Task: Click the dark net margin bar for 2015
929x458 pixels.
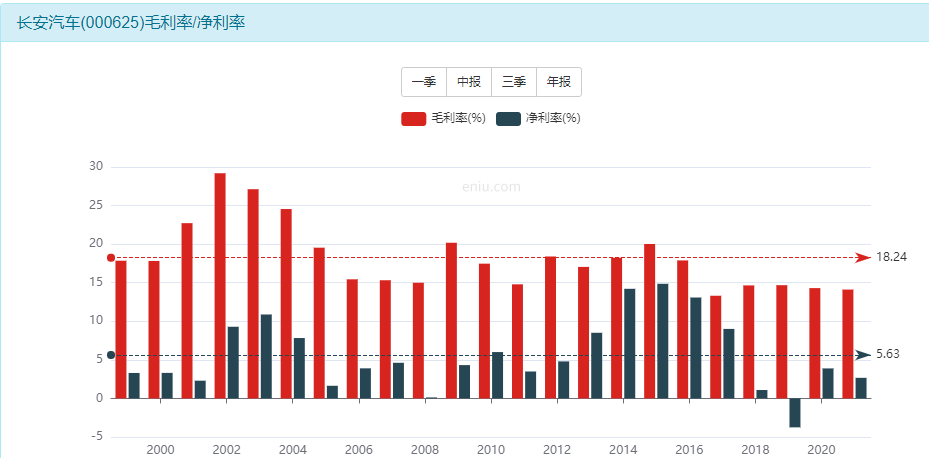Action: click(662, 341)
